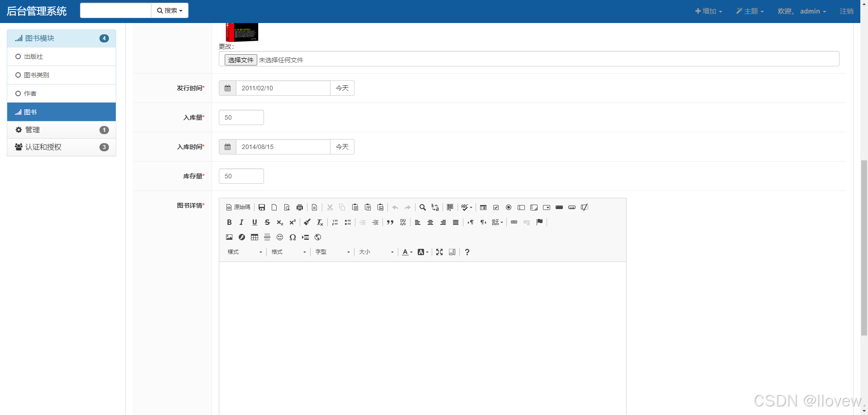Toggle Strikethrough formatting

pyautogui.click(x=267, y=222)
